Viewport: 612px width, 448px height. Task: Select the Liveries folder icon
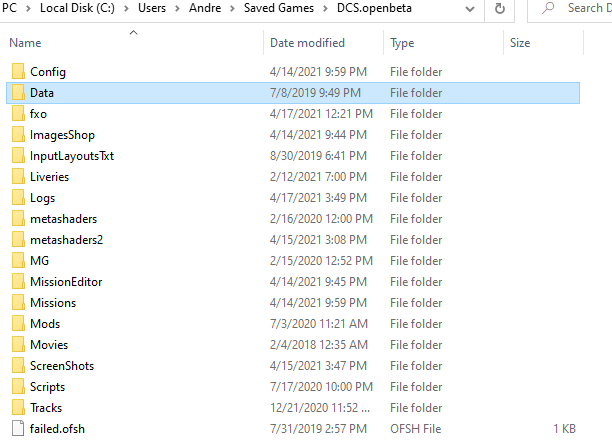click(18, 177)
